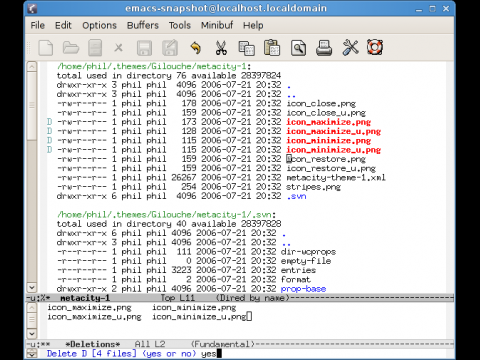Click the Undo arrow icon
480x360 pixels.
[x=196, y=48]
